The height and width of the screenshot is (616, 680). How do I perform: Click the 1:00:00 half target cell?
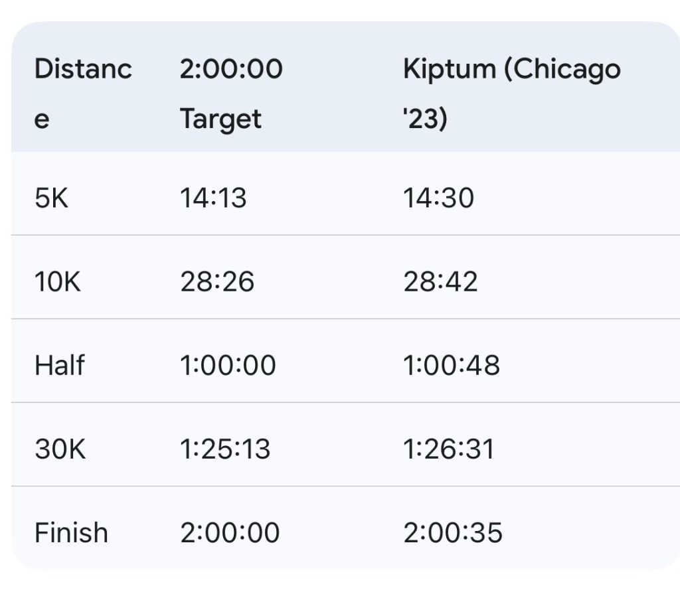[x=228, y=366]
